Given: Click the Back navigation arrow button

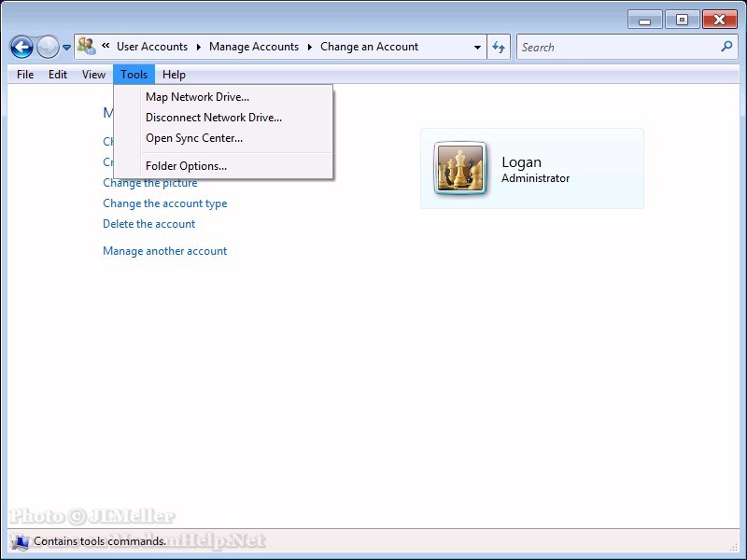Looking at the screenshot, I should (21, 47).
